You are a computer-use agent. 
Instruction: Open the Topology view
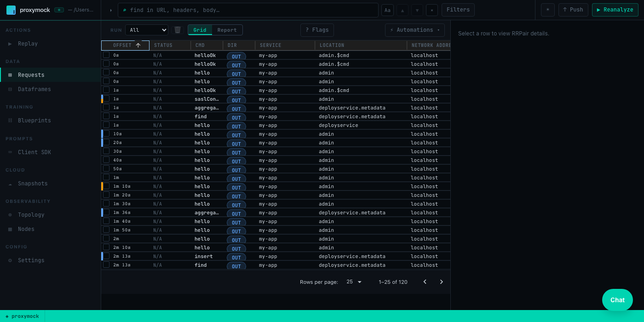click(x=50, y=215)
